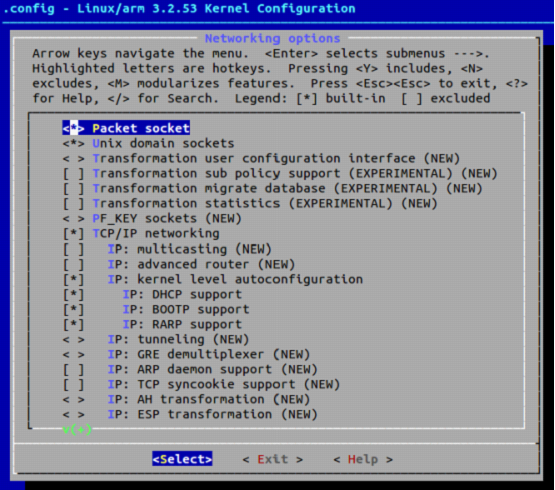
Task: Select the IP: tunneling entry
Action: pos(178,340)
